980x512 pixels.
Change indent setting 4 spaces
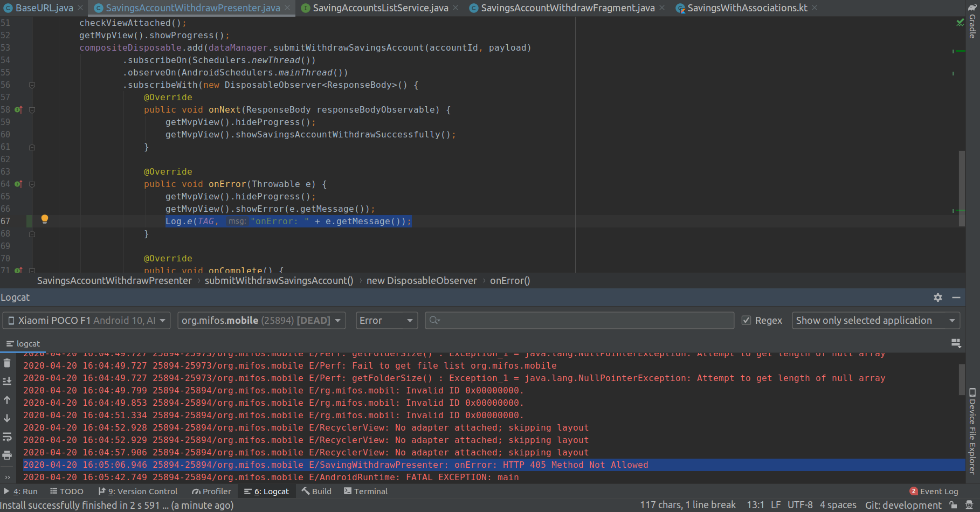point(838,505)
